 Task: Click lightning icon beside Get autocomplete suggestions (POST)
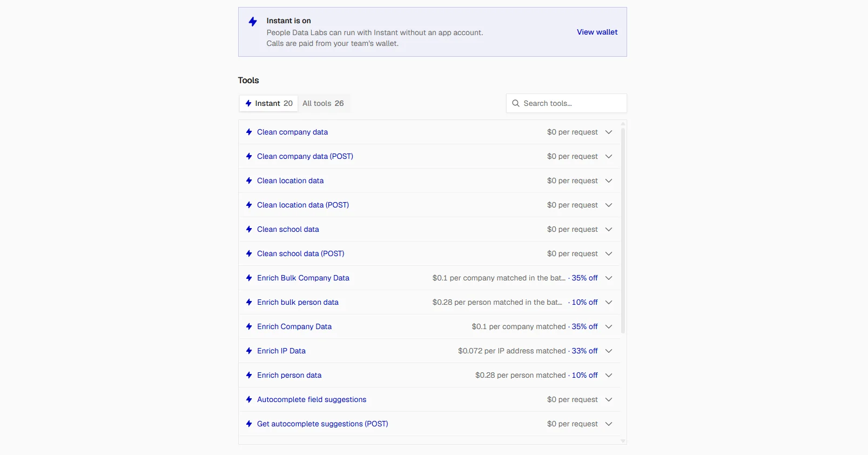coord(249,424)
